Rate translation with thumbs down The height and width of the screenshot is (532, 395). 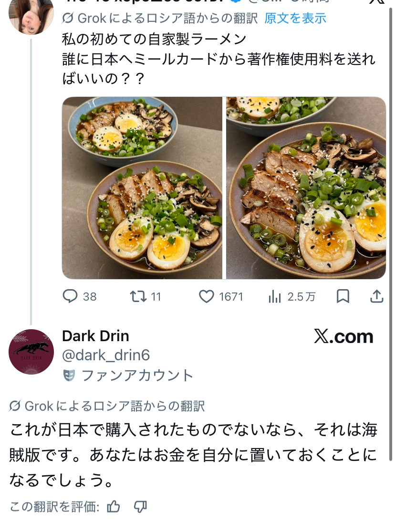pos(140,507)
